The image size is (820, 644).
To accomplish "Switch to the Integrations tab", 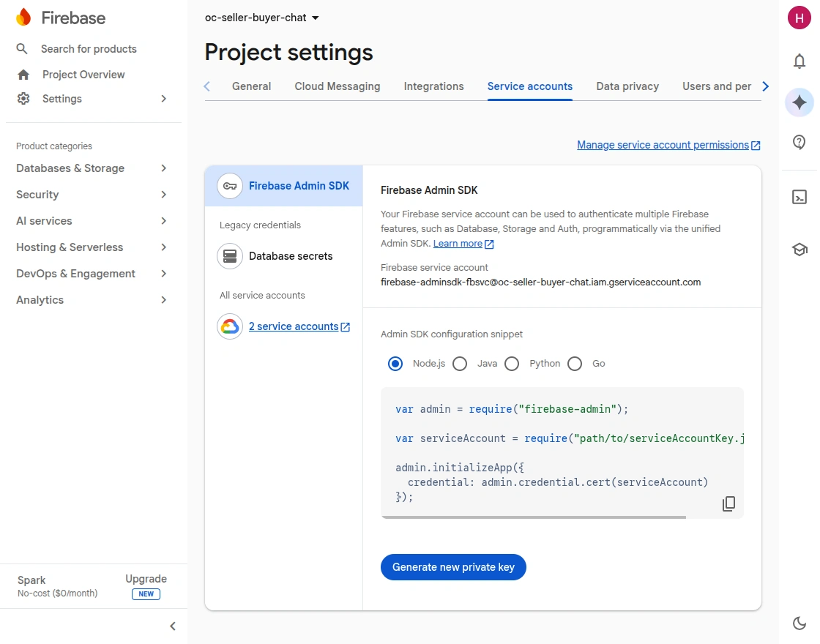I will pyautogui.click(x=433, y=86).
